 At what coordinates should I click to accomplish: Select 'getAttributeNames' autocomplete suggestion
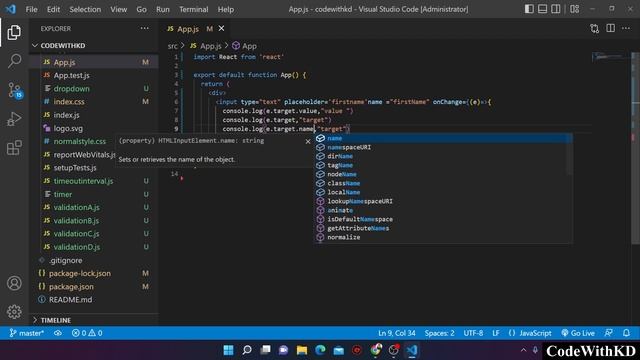click(x=441, y=228)
